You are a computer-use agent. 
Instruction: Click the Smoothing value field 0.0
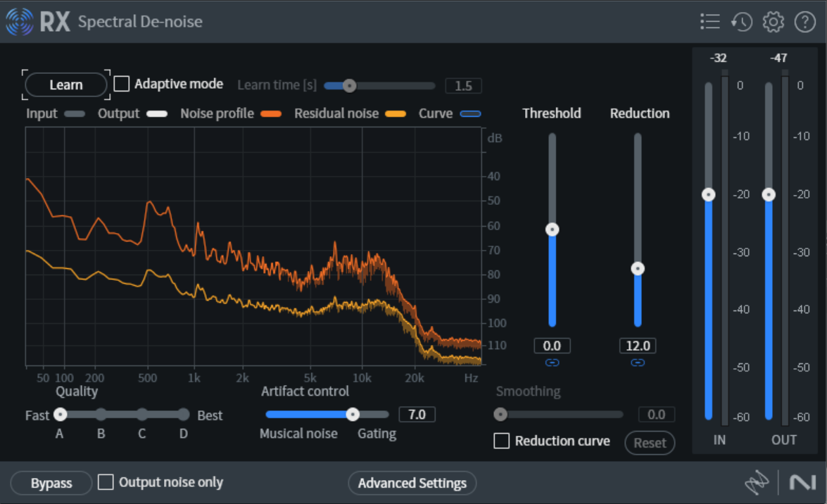(656, 415)
